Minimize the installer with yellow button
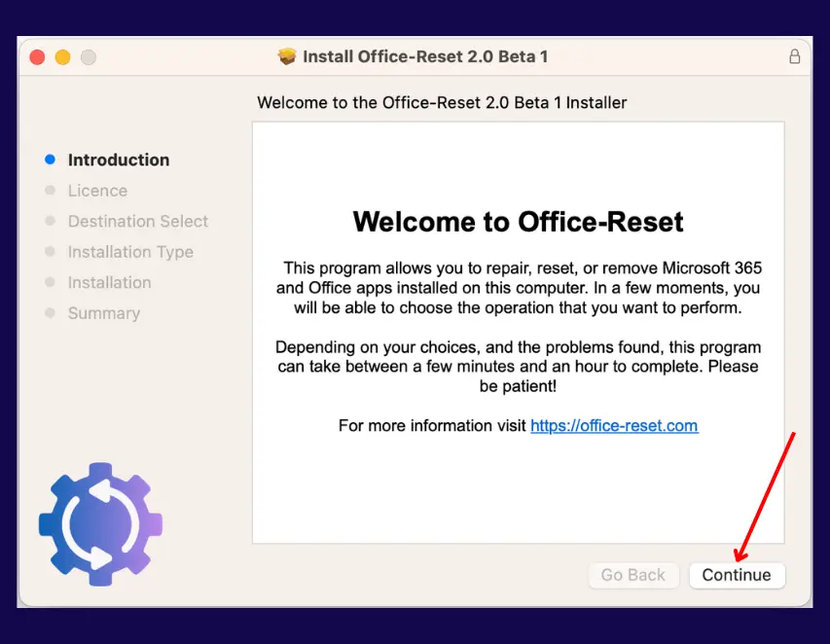 (62, 56)
